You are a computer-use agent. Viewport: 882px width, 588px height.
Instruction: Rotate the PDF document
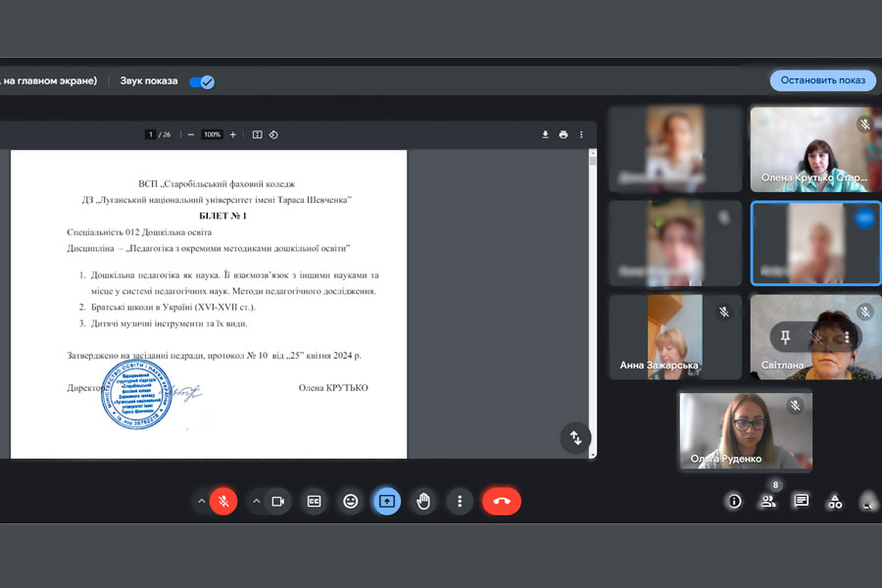click(x=273, y=134)
